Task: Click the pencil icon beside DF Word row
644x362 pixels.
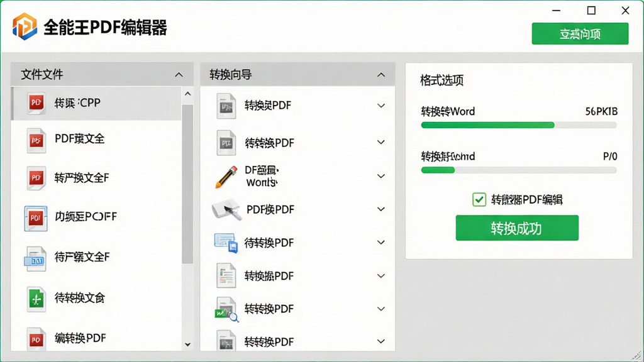Action: point(226,177)
